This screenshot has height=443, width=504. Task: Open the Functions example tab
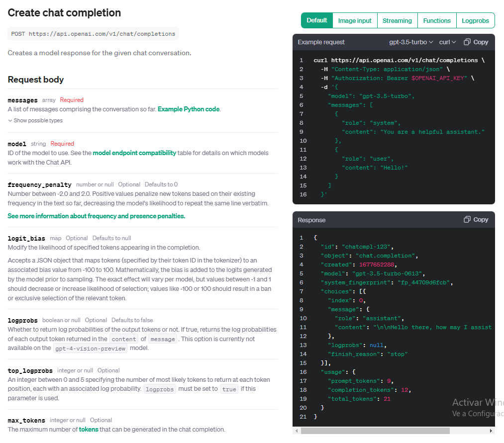coord(437,20)
